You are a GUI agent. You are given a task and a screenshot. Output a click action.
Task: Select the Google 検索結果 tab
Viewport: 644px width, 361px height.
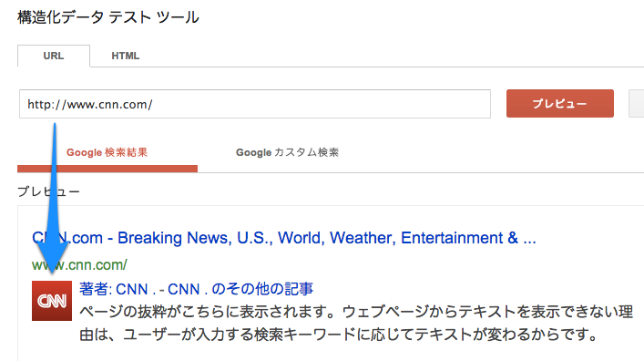pyautogui.click(x=107, y=152)
